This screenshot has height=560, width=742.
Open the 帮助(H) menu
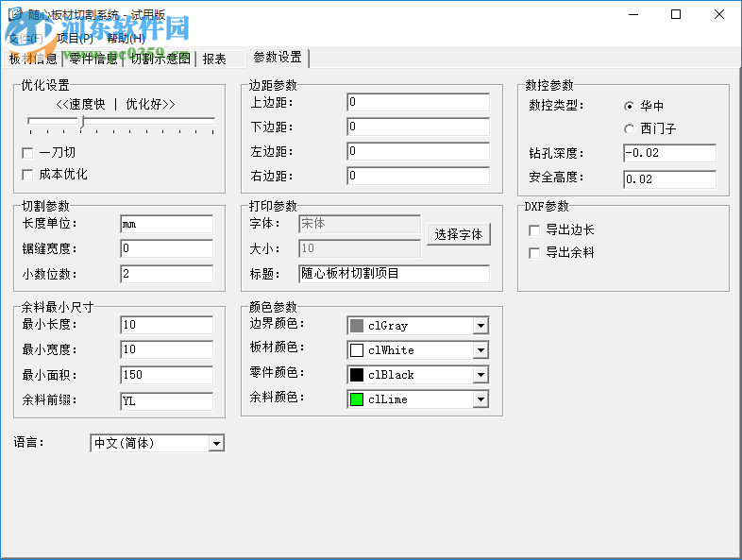click(126, 39)
